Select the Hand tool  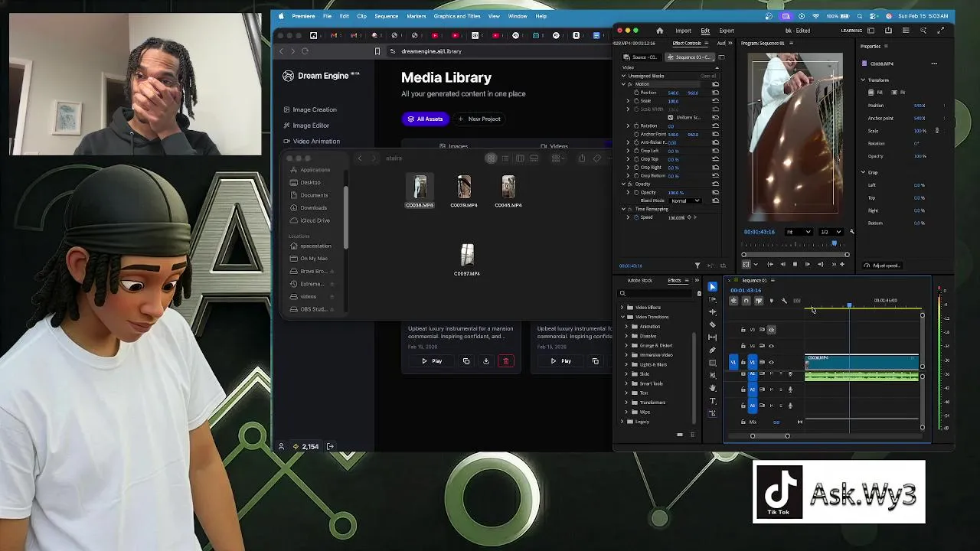click(713, 388)
